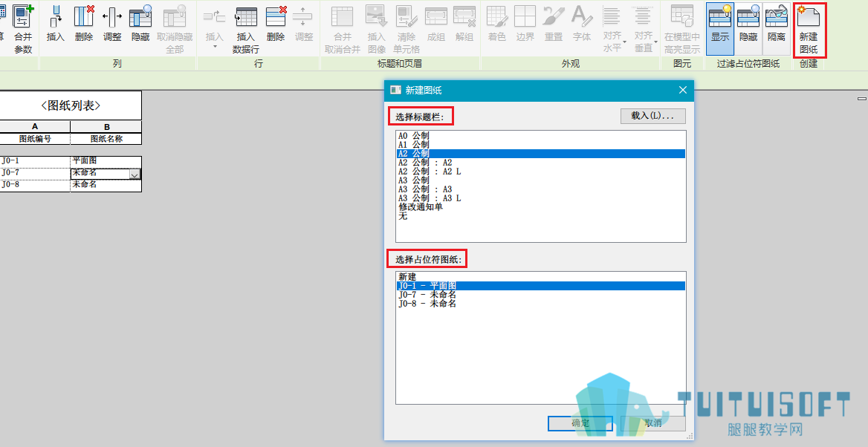Select placeholder sheet J0-7 - 未命名
Screen dimensions: 868x447
(541, 294)
